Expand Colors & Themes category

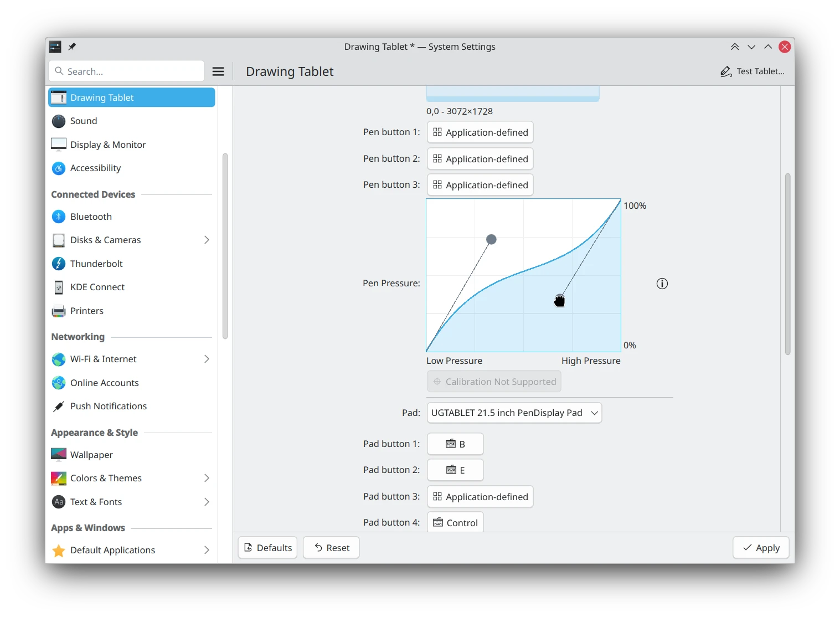207,478
